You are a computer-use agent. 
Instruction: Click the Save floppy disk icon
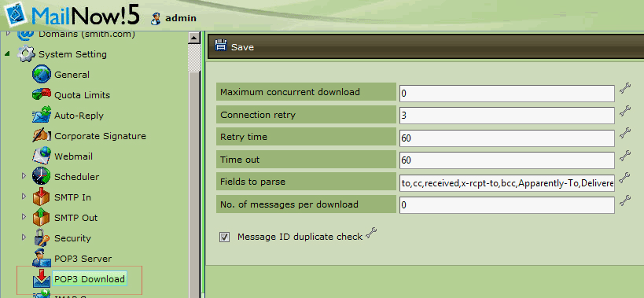click(x=220, y=45)
